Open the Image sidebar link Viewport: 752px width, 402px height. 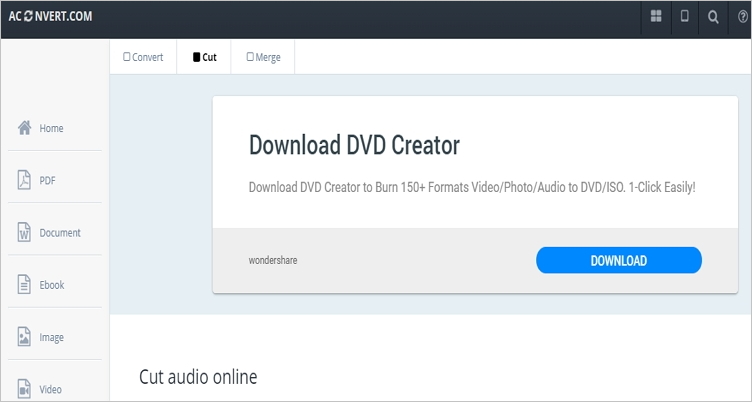point(52,338)
